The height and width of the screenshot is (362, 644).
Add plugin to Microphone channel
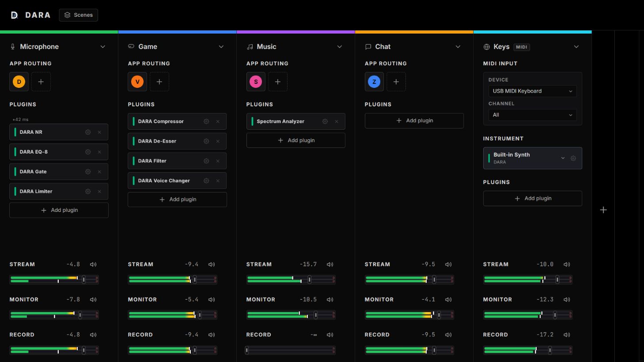click(59, 210)
